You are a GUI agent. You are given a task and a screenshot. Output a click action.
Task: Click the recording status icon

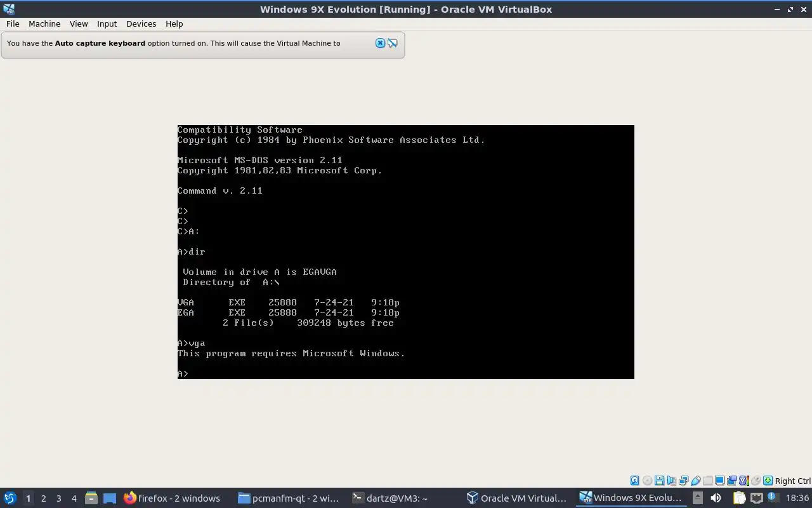(731, 481)
